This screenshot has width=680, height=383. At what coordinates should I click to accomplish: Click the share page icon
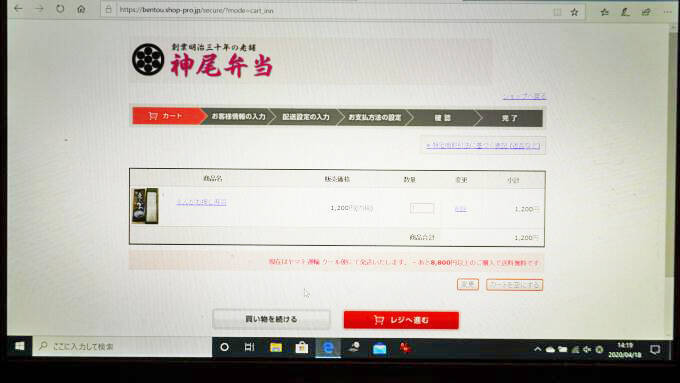point(646,12)
